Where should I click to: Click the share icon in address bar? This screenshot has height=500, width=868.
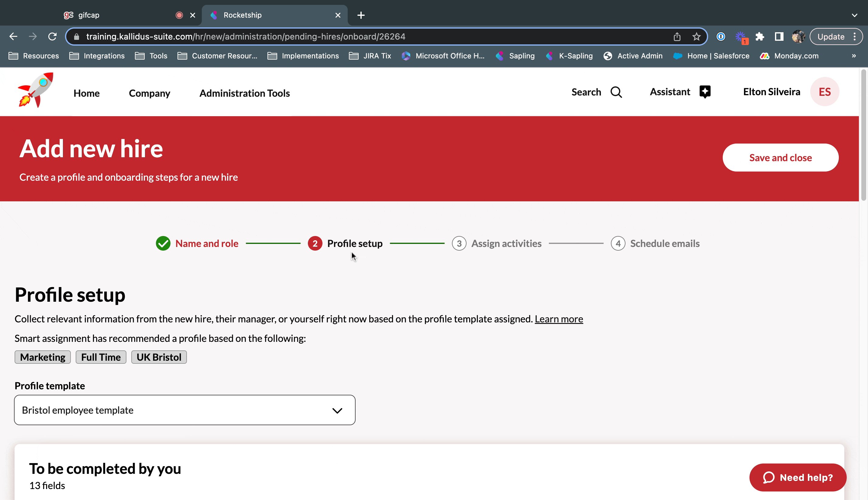coord(677,37)
